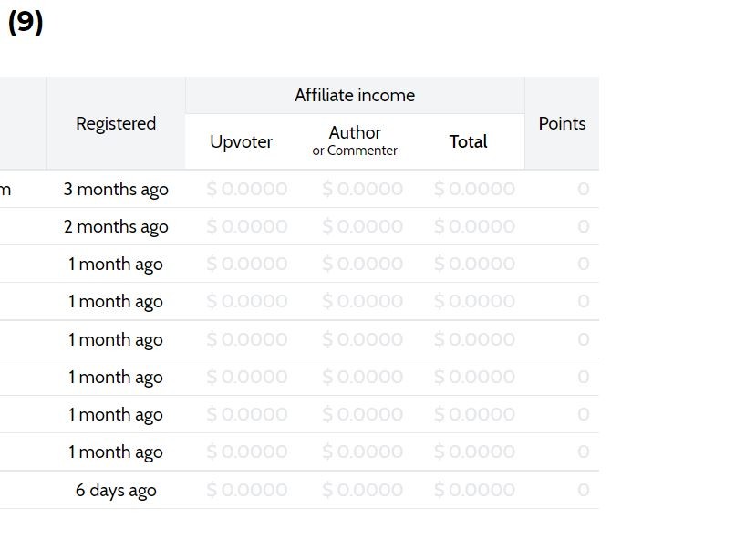This screenshot has height=540, width=756.
Task: Click the Total income in the 2 months row
Action: coord(474,226)
